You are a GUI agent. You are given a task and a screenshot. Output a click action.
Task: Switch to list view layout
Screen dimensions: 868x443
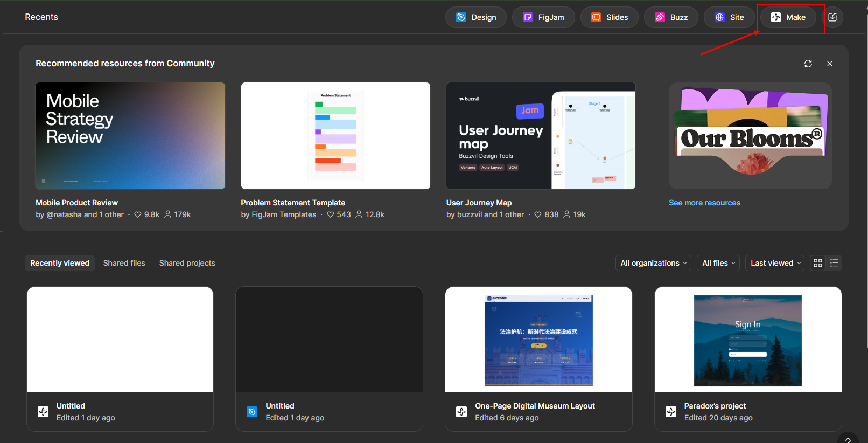[x=834, y=263]
